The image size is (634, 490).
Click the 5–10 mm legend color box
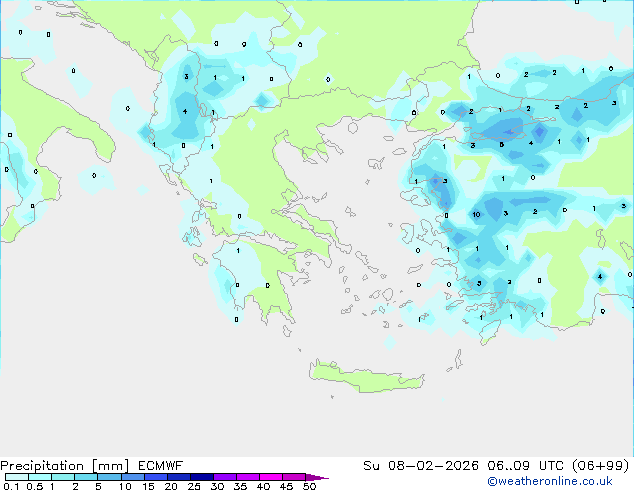109,477
